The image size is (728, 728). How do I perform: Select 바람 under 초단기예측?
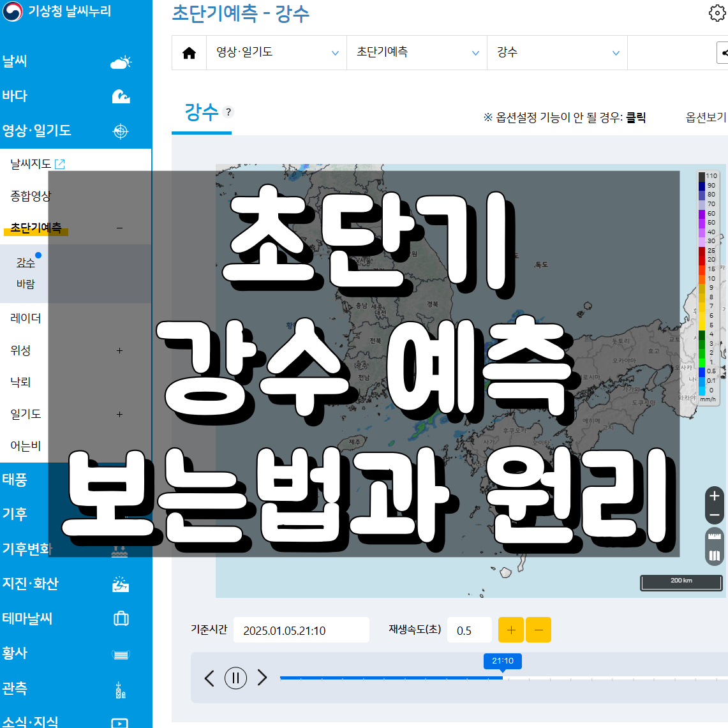tap(26, 284)
